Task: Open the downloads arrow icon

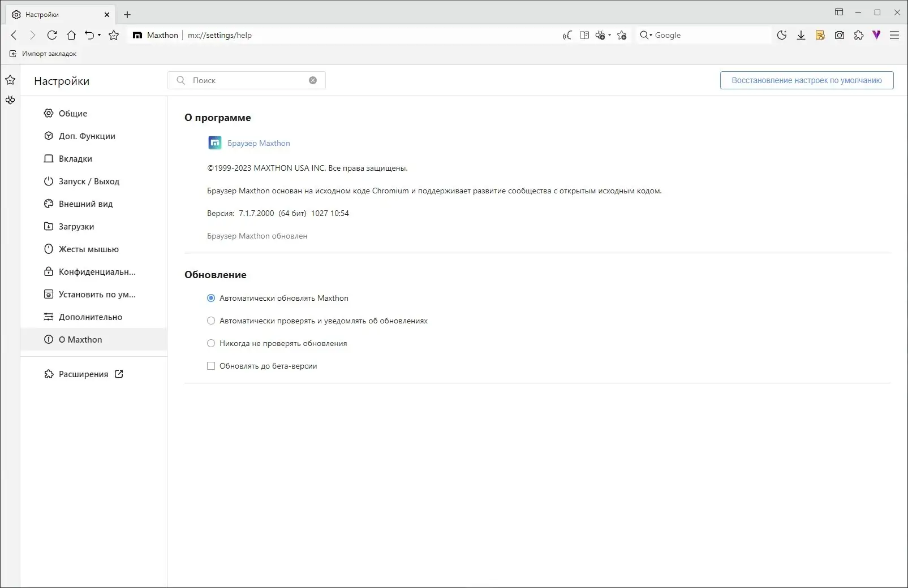Action: click(801, 35)
